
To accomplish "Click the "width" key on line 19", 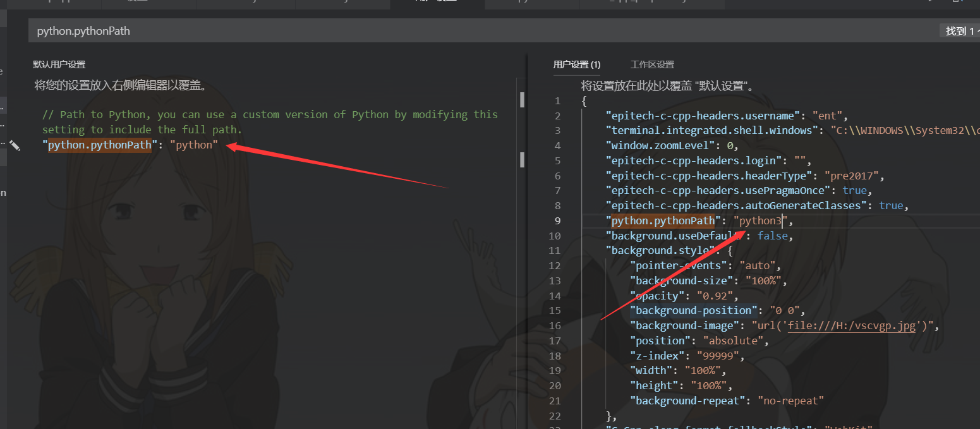I will (651, 370).
